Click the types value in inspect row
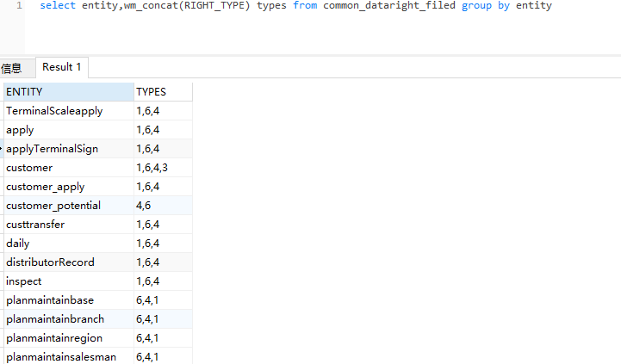 click(x=163, y=281)
